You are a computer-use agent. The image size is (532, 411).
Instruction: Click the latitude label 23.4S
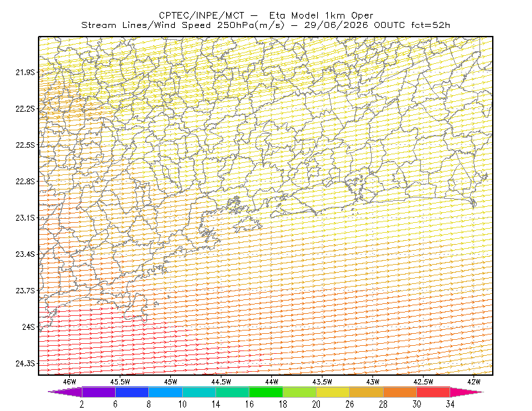[25, 254]
